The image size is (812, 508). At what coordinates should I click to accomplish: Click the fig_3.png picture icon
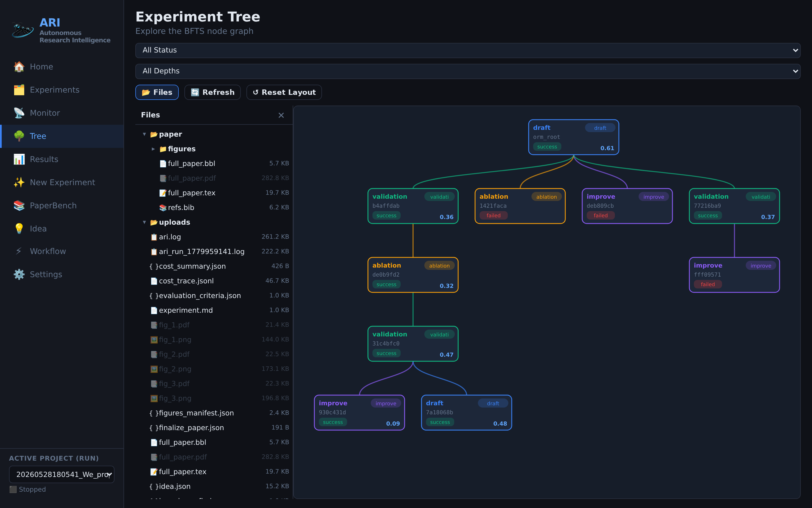click(154, 398)
